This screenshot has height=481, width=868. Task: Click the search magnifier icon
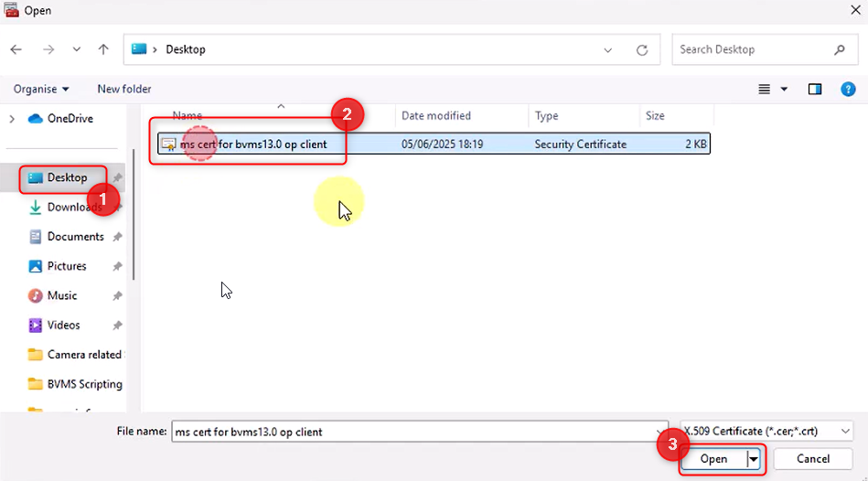840,49
